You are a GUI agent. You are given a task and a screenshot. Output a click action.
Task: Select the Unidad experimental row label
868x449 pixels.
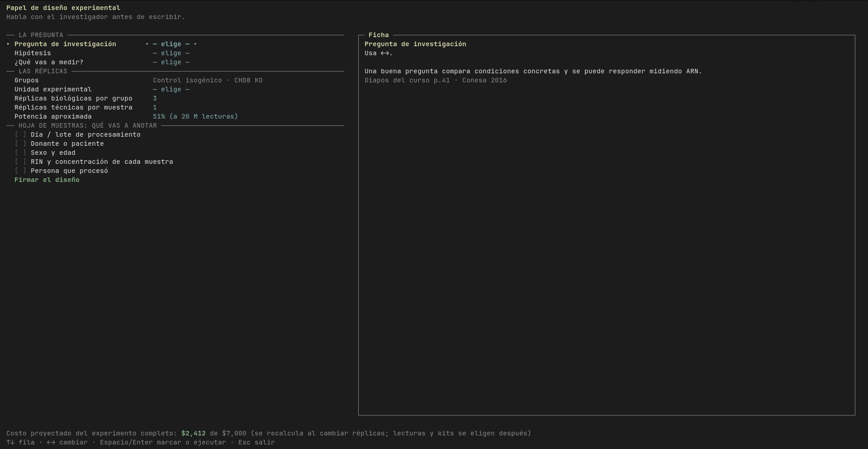(x=53, y=89)
